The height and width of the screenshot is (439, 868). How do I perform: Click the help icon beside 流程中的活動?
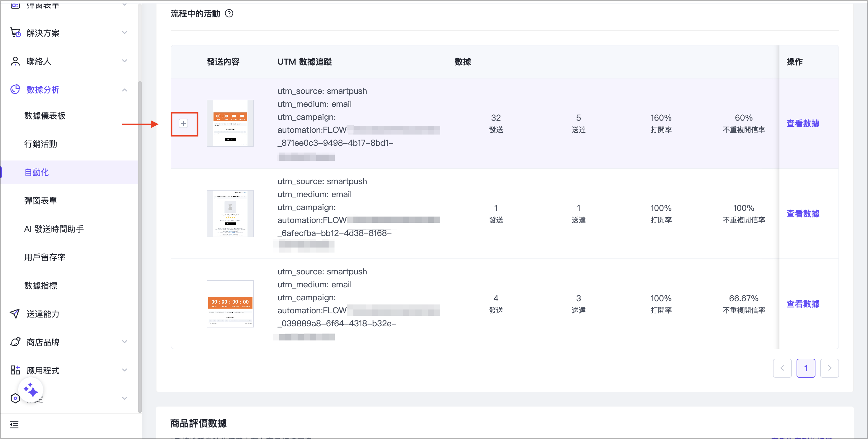coord(229,14)
